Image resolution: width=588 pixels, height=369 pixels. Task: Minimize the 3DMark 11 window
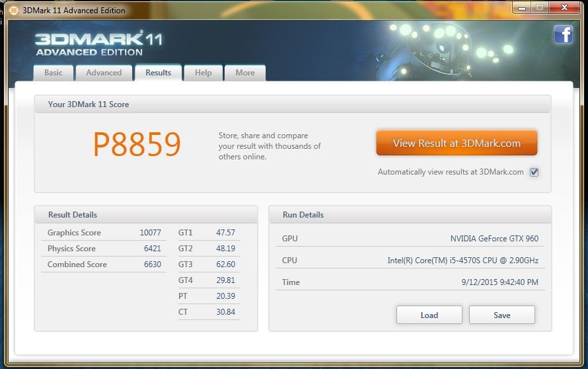[522, 7]
